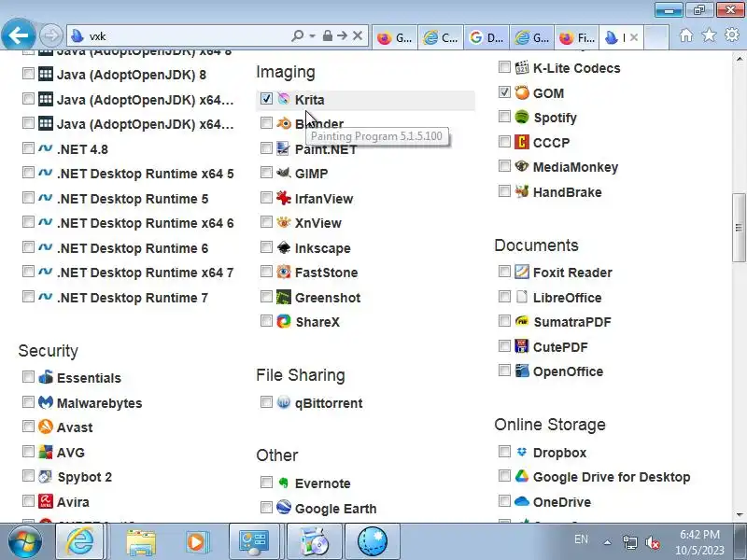Click the scrollbar down arrow
The width and height of the screenshot is (747, 560).
point(739,515)
